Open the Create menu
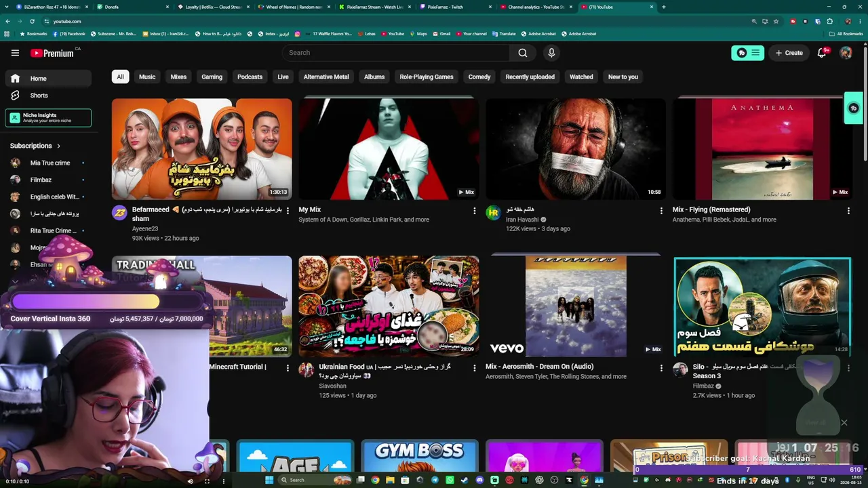 click(789, 53)
